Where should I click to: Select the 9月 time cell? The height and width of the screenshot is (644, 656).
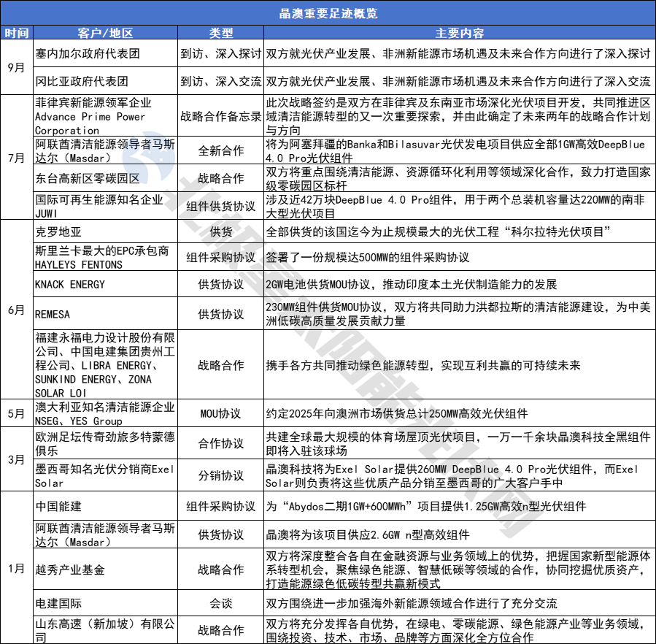[x=17, y=67]
